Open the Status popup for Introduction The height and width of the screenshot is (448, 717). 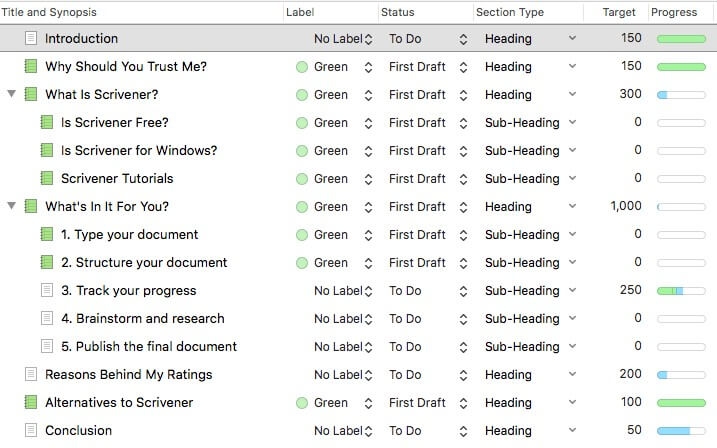tap(463, 39)
